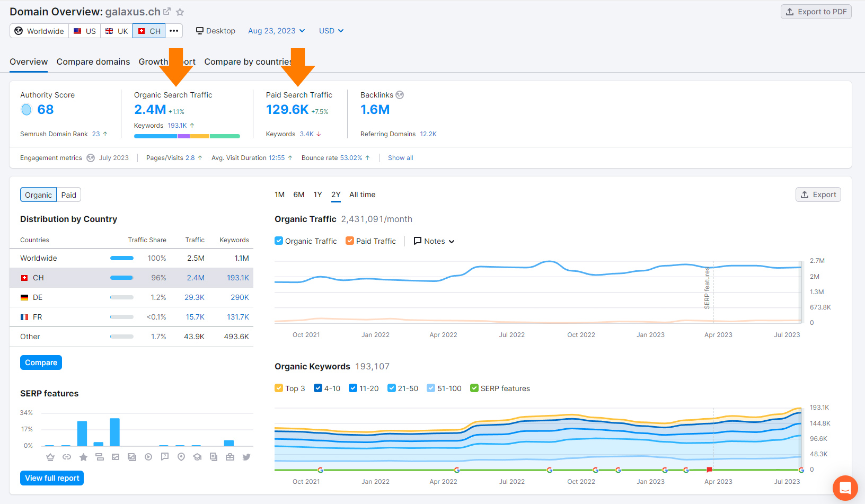This screenshot has height=504, width=865.
Task: Select the top stories document icon
Action: (x=214, y=457)
